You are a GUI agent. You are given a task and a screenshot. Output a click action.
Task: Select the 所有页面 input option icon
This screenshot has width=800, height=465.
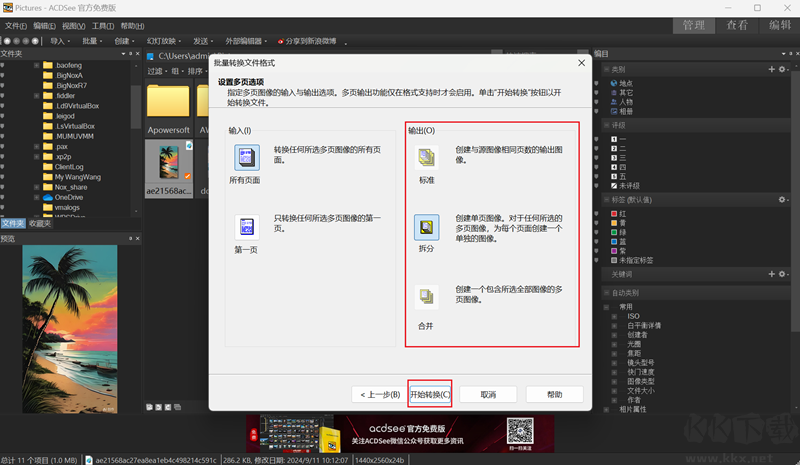click(x=246, y=157)
